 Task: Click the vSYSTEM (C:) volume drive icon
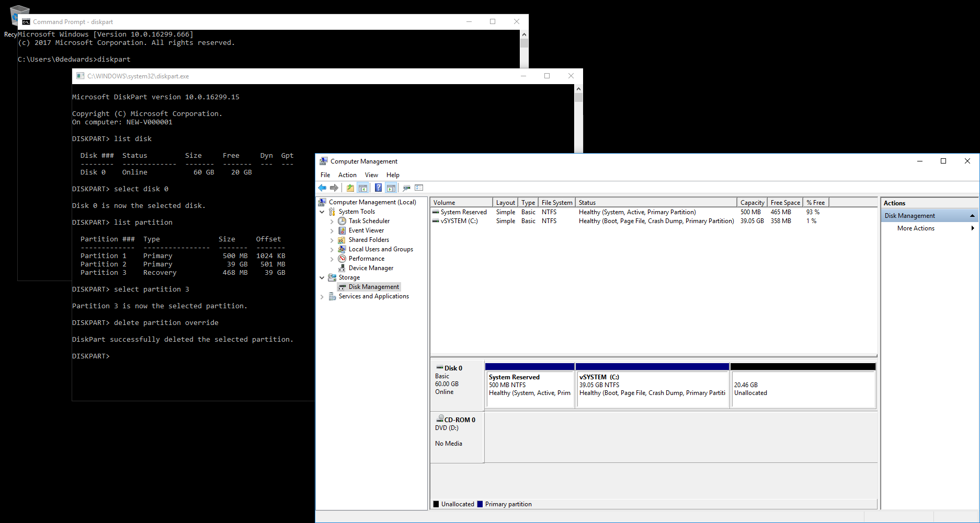(436, 221)
